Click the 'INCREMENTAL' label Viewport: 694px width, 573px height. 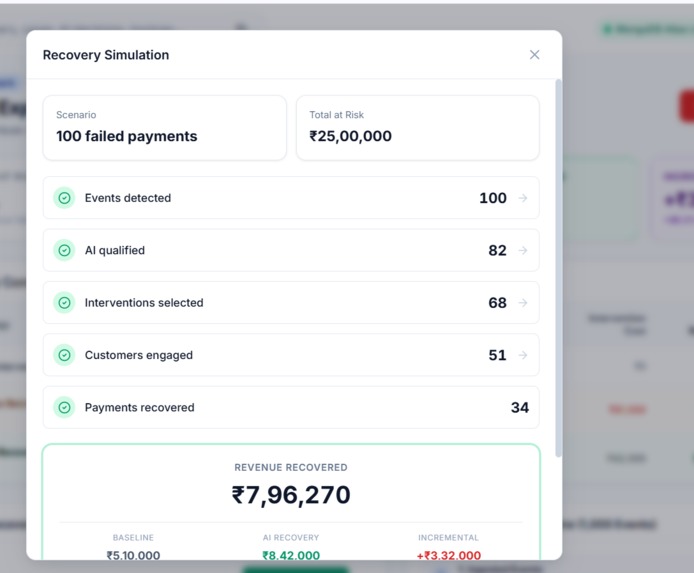coord(448,538)
